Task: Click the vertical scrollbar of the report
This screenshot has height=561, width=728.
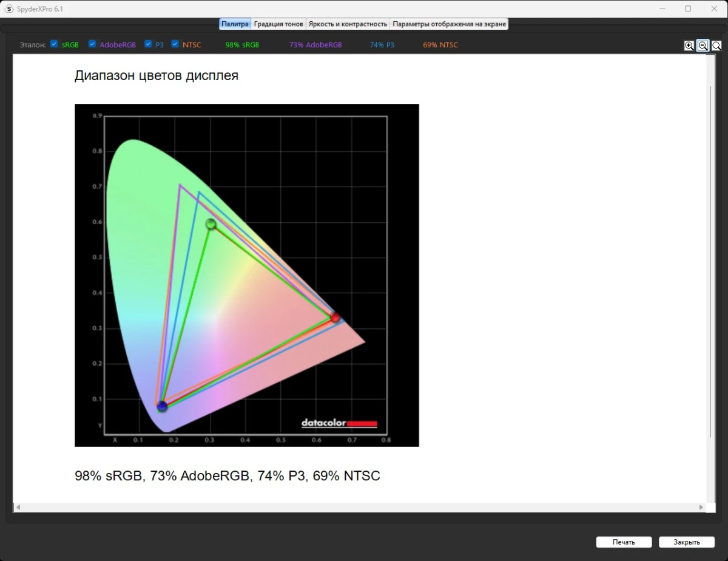Action: 711,261
